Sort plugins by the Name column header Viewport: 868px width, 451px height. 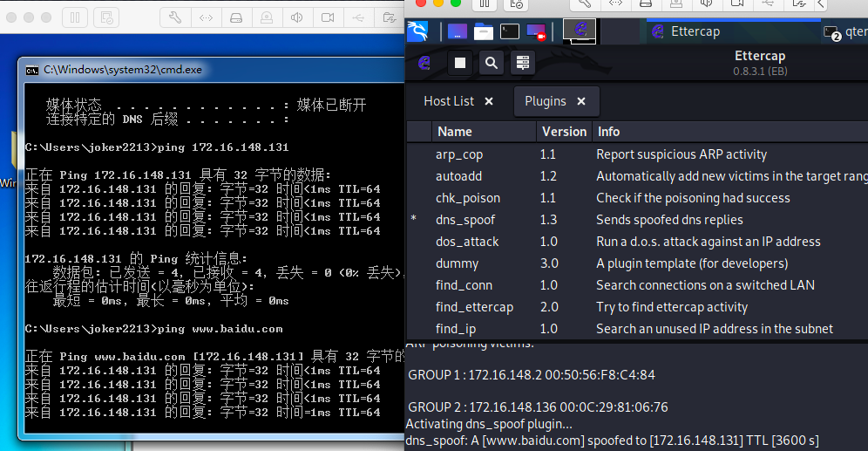click(454, 132)
